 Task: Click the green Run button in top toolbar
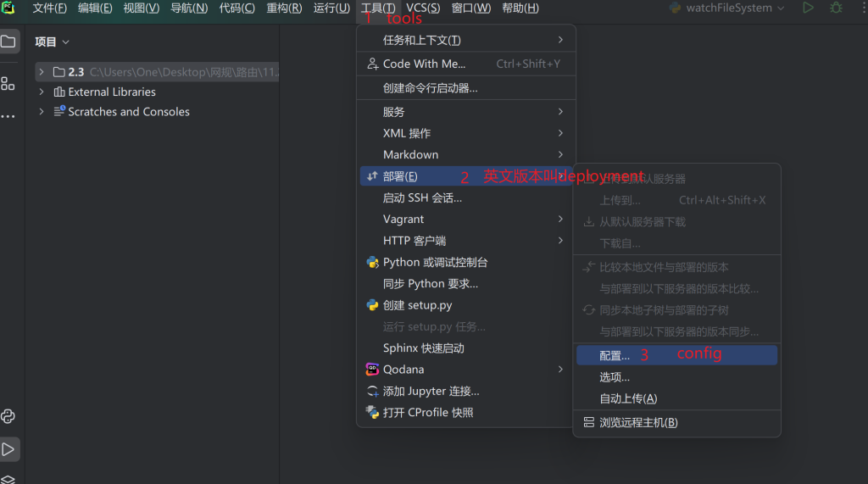(x=808, y=8)
